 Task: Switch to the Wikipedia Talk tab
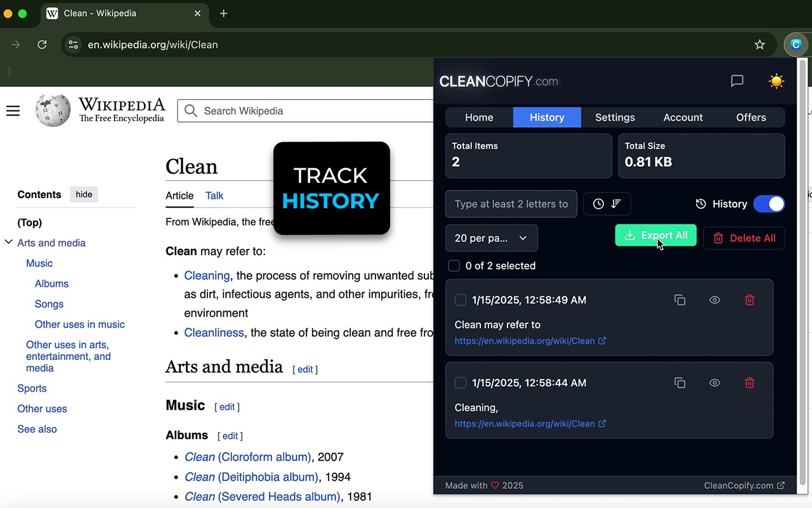tap(214, 196)
